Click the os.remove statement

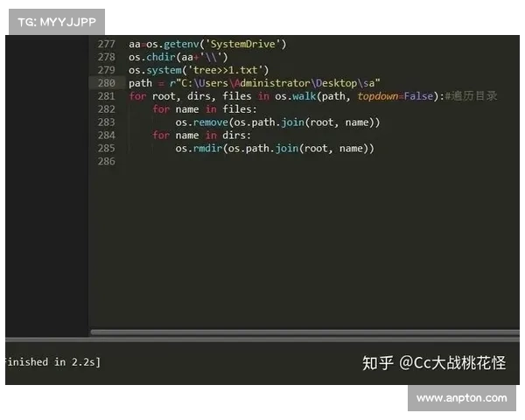coord(277,122)
